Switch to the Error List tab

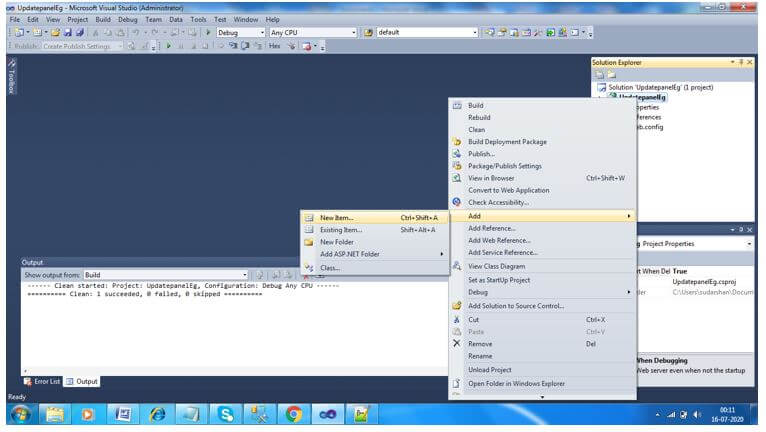42,381
